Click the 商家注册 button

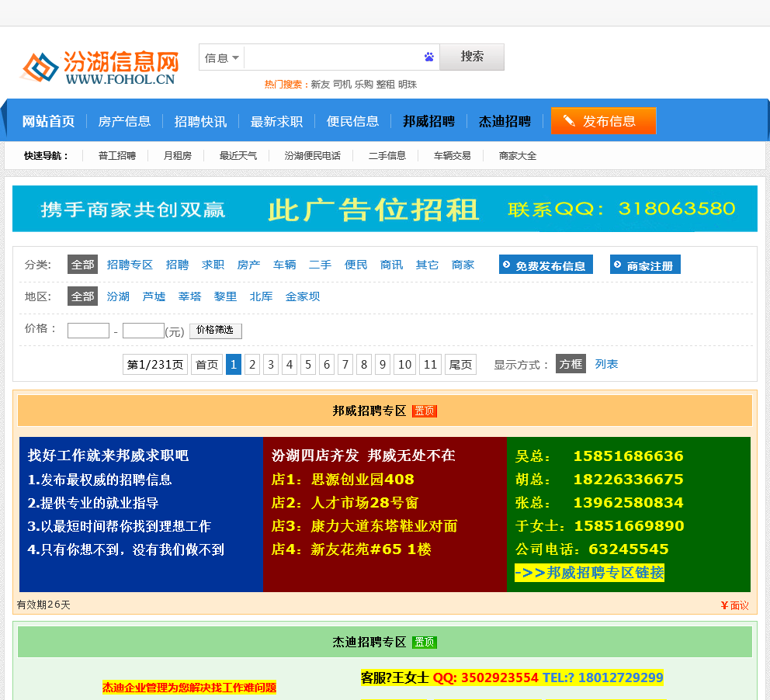[x=645, y=265]
